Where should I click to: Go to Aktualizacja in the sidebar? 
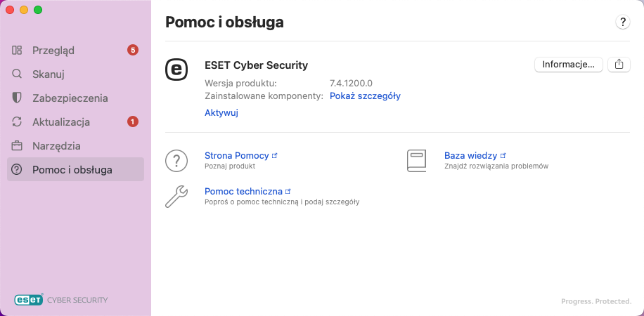[61, 122]
